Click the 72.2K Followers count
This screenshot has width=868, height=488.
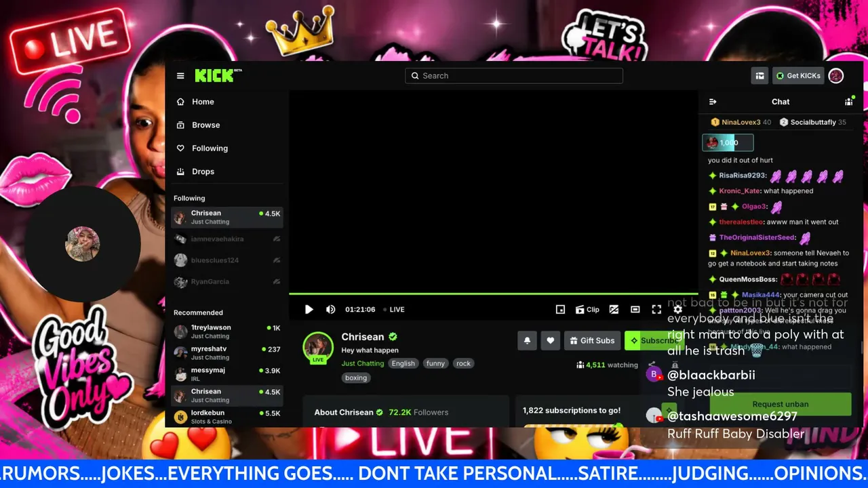(x=418, y=412)
